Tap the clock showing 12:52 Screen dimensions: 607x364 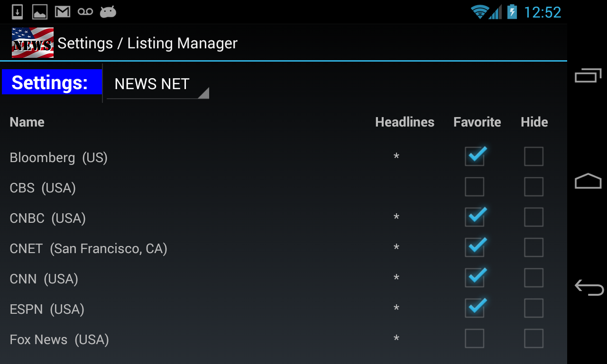[542, 12]
